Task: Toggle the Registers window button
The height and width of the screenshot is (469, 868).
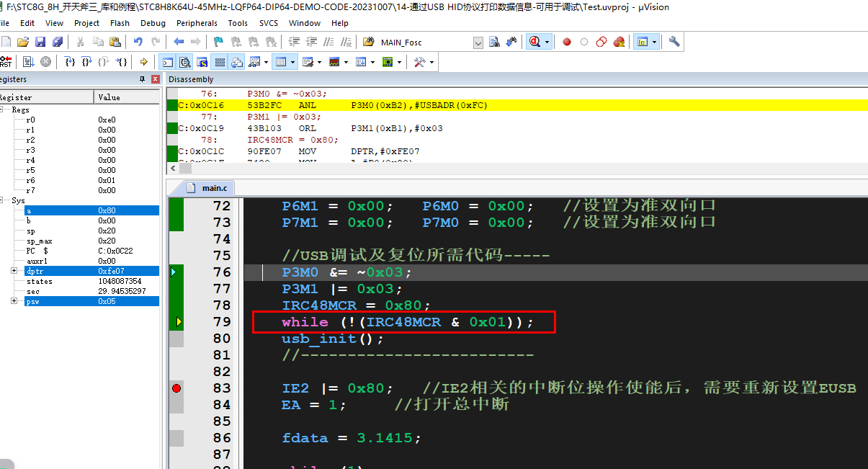Action: pyautogui.click(x=220, y=62)
